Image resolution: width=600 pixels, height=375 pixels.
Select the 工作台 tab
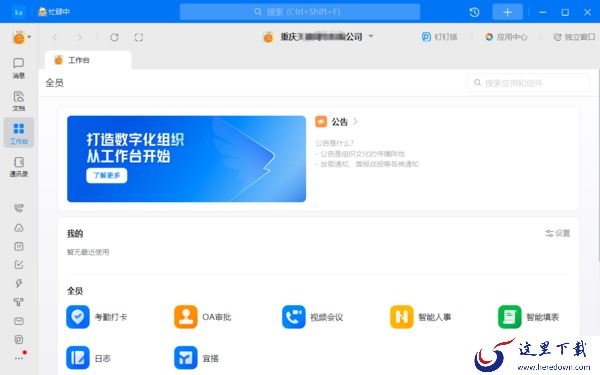click(88, 60)
